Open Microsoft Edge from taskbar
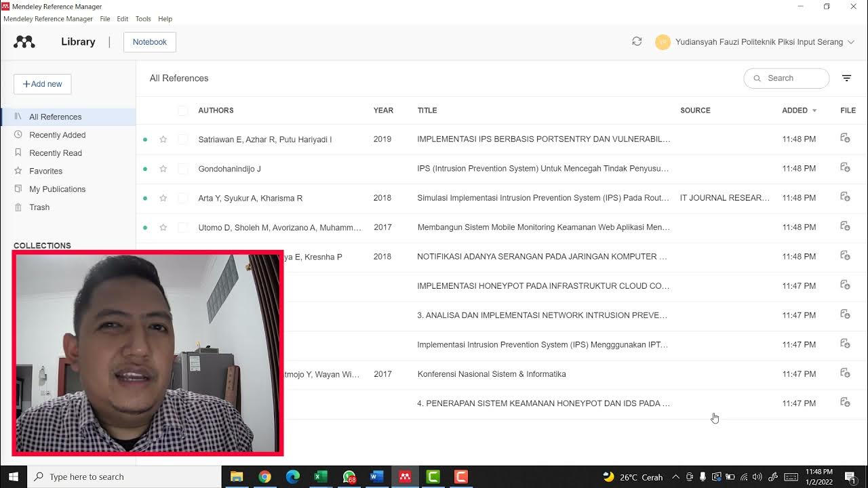 pos(293,476)
